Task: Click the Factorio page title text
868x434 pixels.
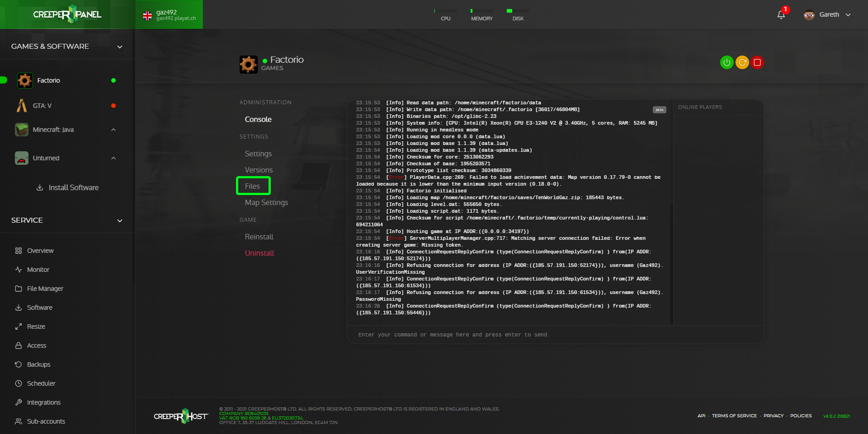Action: click(287, 60)
